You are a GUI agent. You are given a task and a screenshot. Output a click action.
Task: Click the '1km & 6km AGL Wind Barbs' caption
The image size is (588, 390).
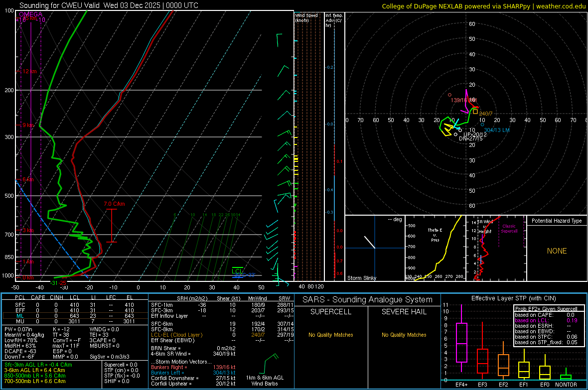click(265, 381)
